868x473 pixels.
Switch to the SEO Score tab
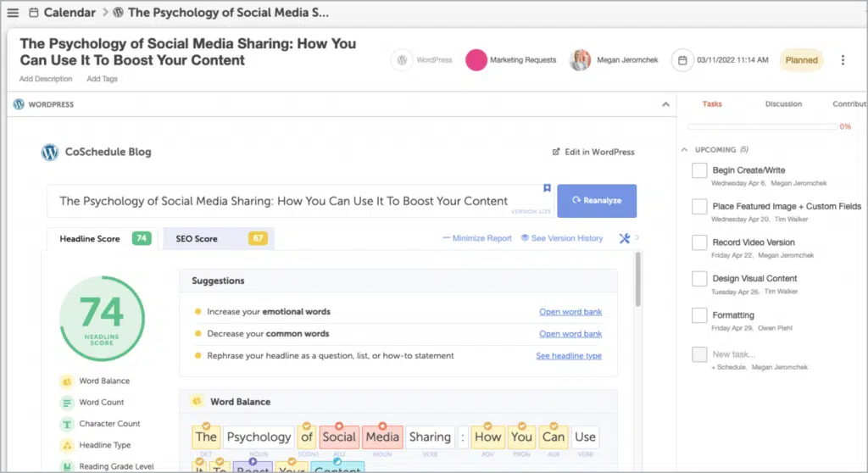[217, 239]
